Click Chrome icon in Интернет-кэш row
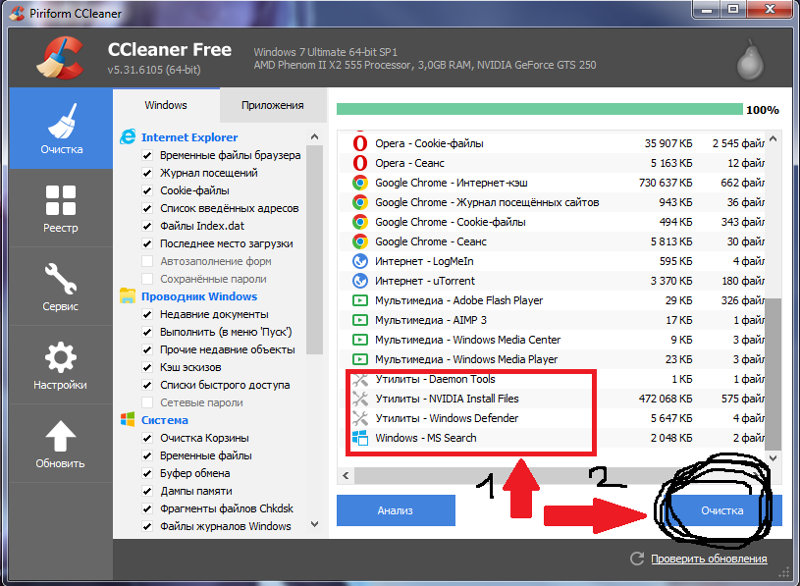Image resolution: width=800 pixels, height=586 pixels. (360, 183)
